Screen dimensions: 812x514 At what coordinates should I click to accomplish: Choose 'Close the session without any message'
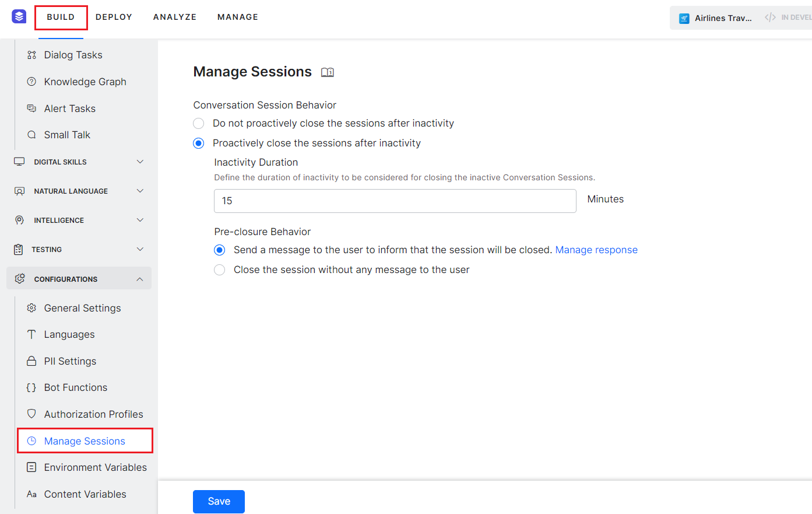tap(219, 270)
